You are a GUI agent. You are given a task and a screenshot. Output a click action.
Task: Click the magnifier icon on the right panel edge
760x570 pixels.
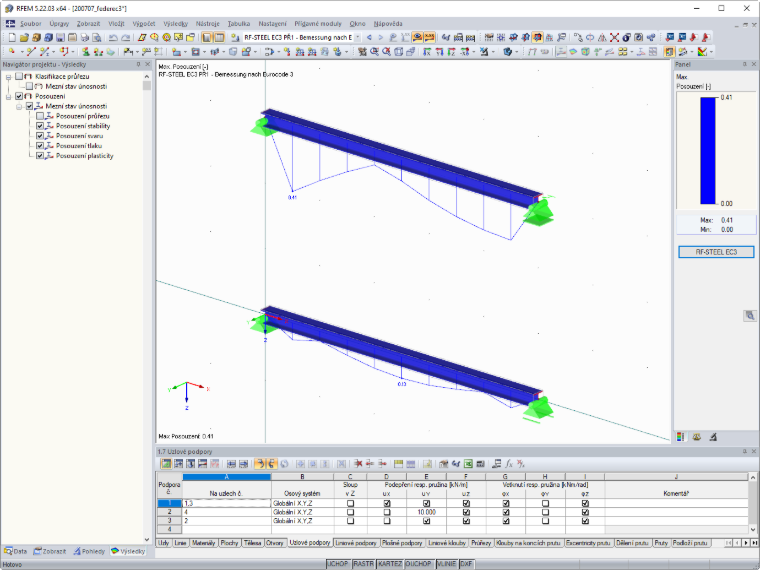pyautogui.click(x=750, y=316)
